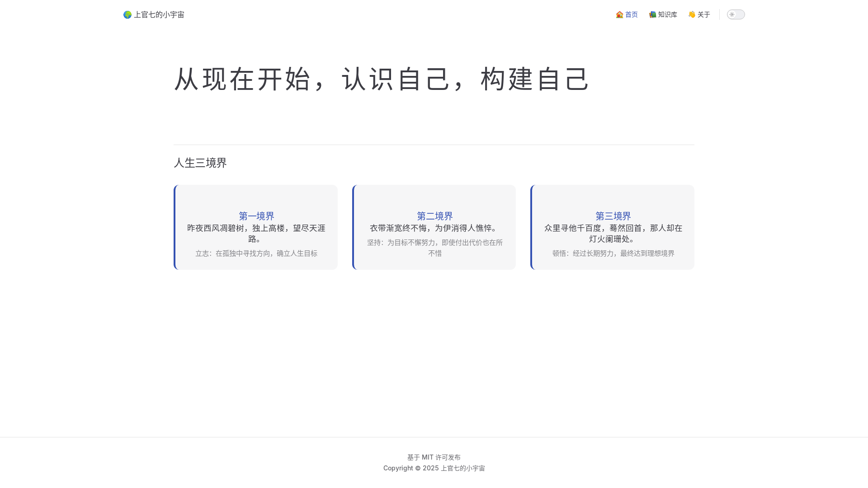Viewport: 868px width, 488px height.
Task: Click the globe icon beside site title
Action: 127,14
